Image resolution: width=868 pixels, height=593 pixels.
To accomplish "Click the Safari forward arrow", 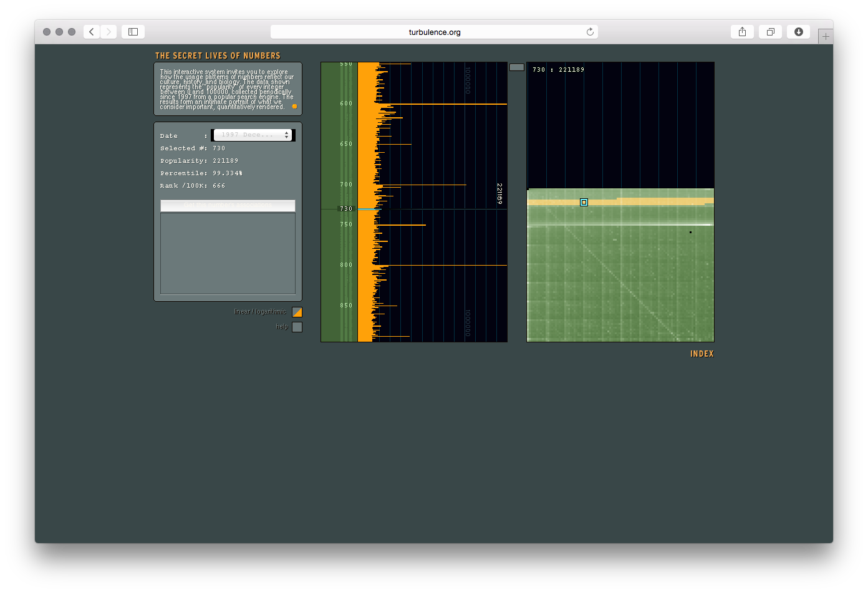I will pyautogui.click(x=109, y=32).
